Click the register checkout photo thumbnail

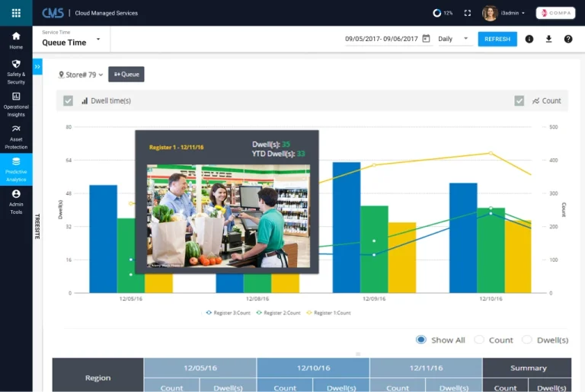(229, 215)
